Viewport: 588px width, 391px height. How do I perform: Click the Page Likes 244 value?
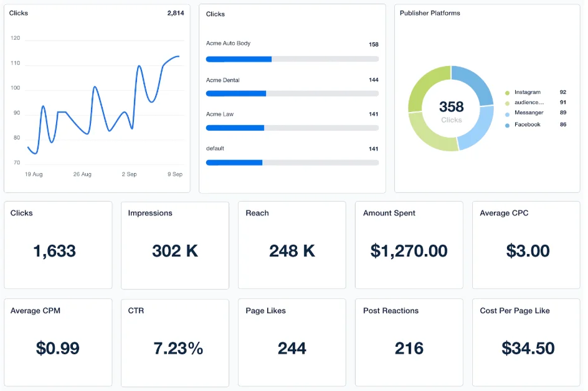tap(292, 348)
